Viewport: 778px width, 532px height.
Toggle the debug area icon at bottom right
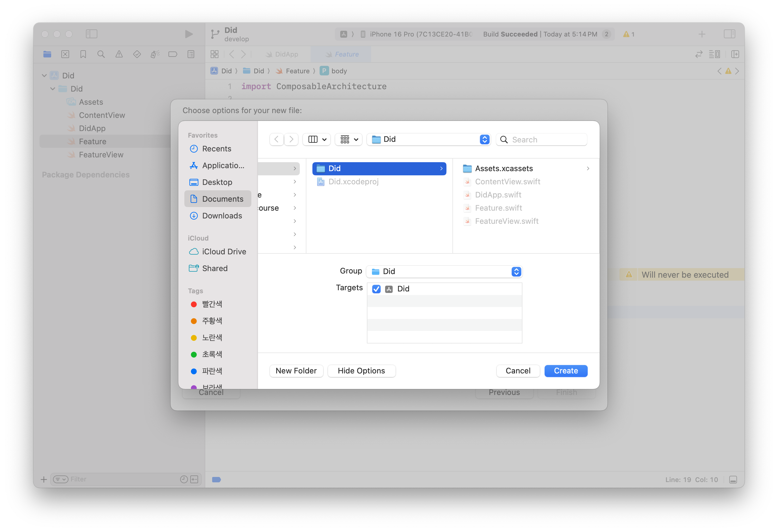pos(733,479)
